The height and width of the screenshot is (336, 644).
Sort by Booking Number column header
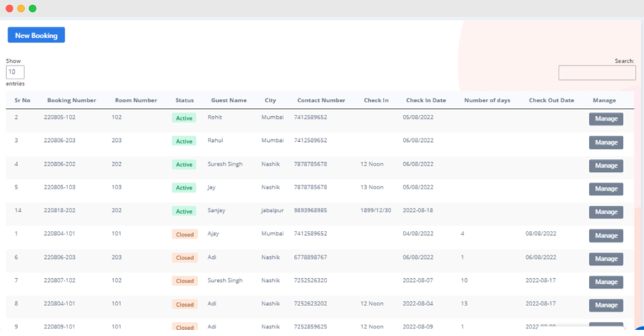[72, 100]
